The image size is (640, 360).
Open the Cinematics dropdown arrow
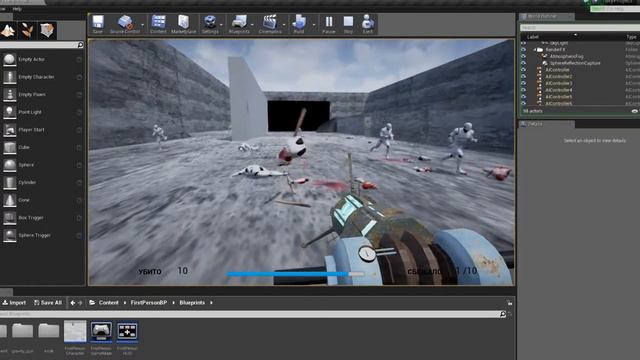click(x=284, y=25)
